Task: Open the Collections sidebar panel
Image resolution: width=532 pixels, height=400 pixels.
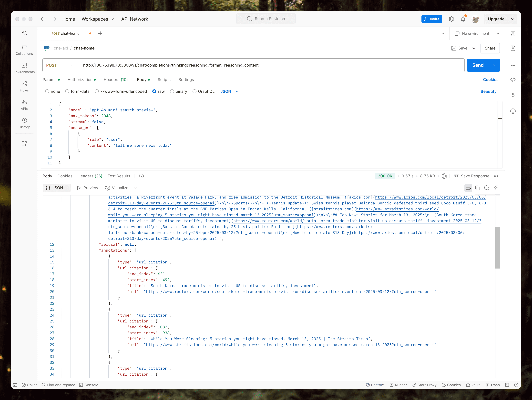Action: [x=24, y=50]
